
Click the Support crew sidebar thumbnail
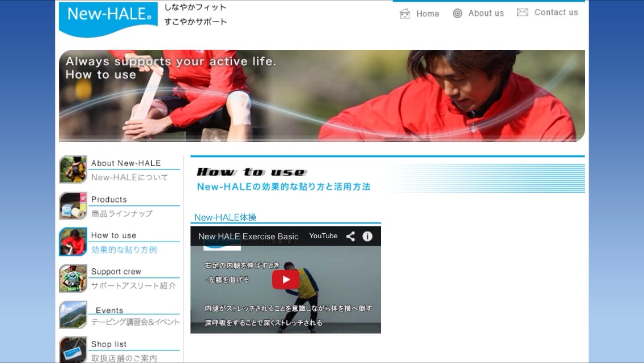(x=73, y=278)
